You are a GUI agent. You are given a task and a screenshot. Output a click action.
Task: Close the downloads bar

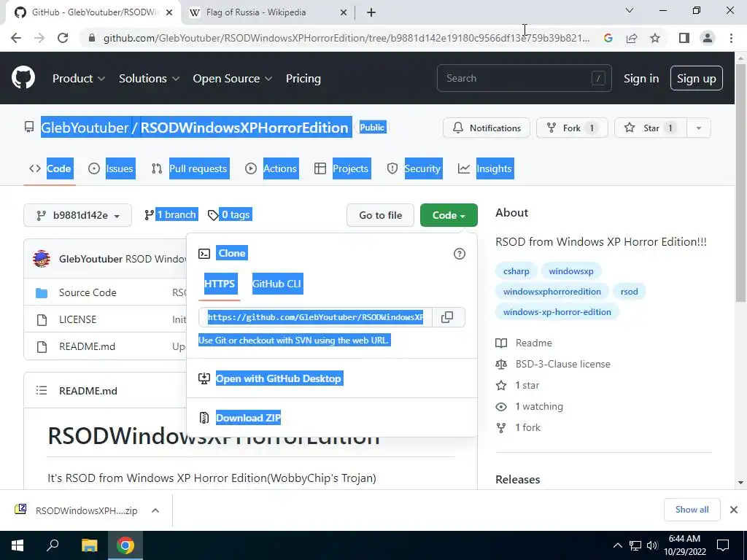pyautogui.click(x=734, y=510)
